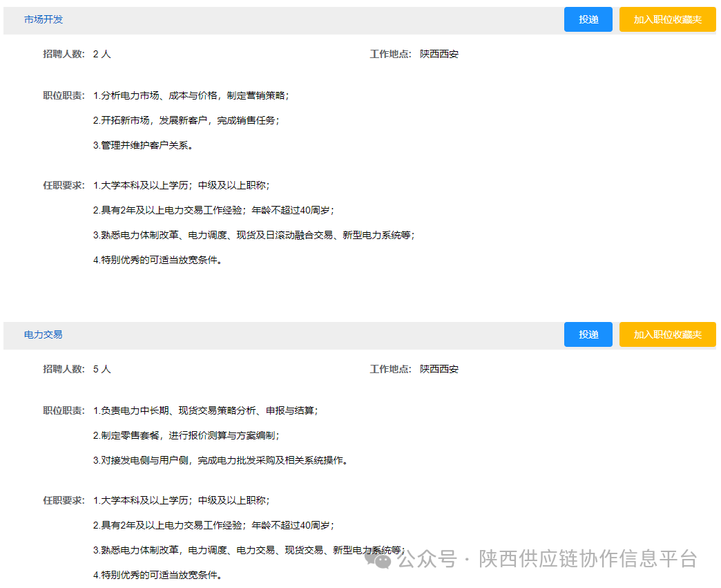Click 投递 for the 市场开发 position
This screenshot has width=721, height=588.
coord(588,19)
